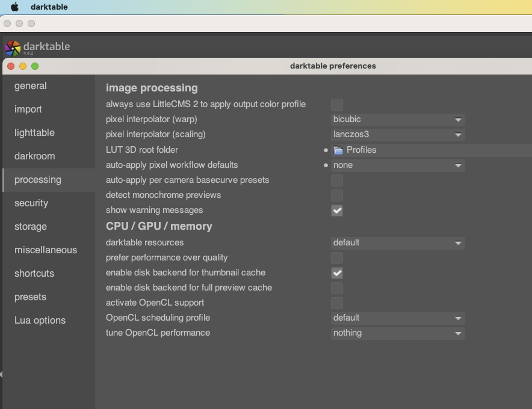Click the Apple menu icon
Screen dimensions: 532x409
tap(15, 7)
